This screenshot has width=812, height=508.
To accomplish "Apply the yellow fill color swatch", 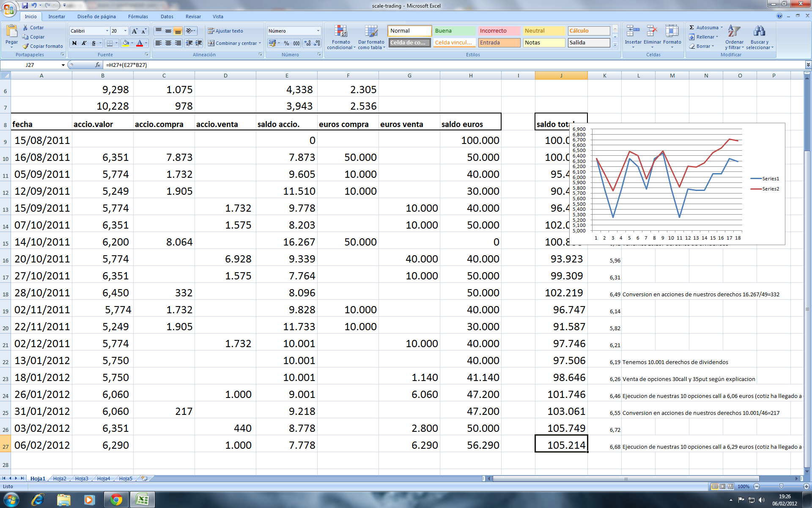I will [125, 43].
